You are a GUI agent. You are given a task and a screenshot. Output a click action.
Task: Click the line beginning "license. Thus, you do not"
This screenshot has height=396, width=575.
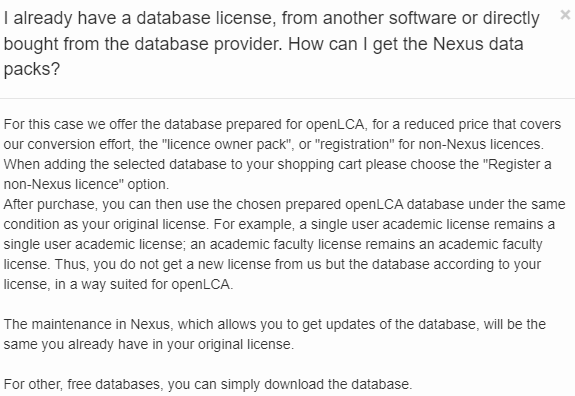[x=272, y=264]
